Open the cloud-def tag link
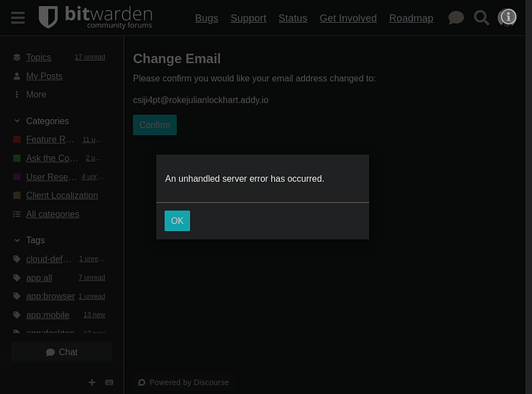 pos(49,259)
